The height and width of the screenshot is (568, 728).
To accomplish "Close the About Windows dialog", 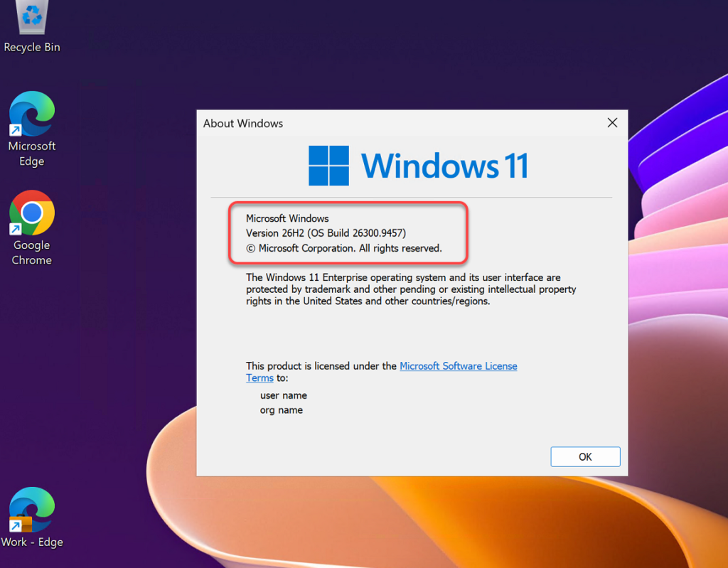I will pyautogui.click(x=612, y=122).
